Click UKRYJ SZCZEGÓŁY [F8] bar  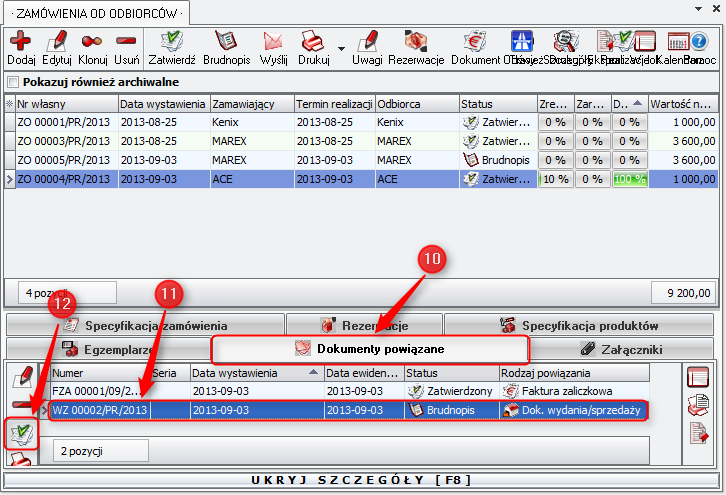[x=361, y=480]
